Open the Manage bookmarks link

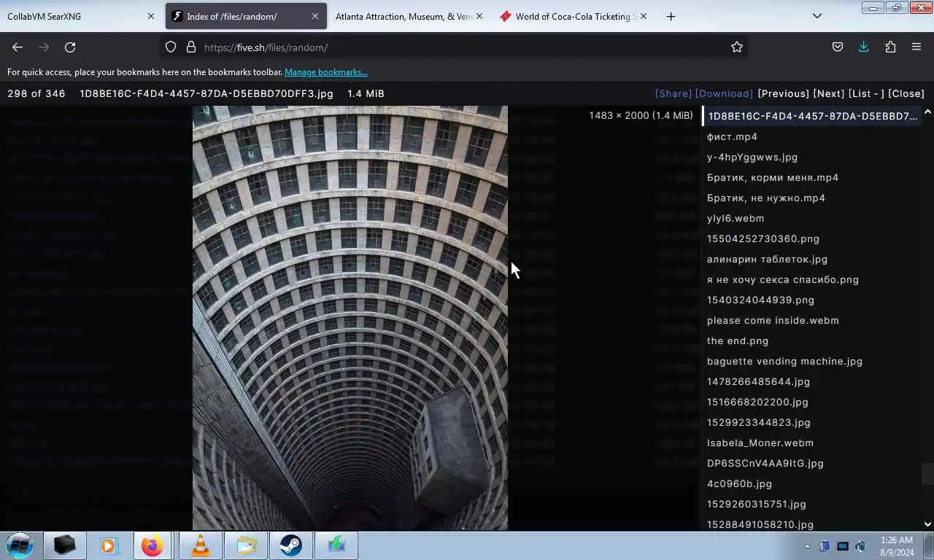(x=326, y=72)
